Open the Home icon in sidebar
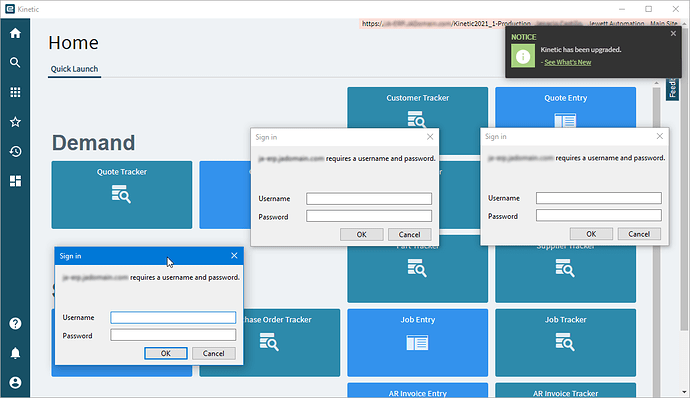The width and height of the screenshot is (690, 398). (15, 33)
